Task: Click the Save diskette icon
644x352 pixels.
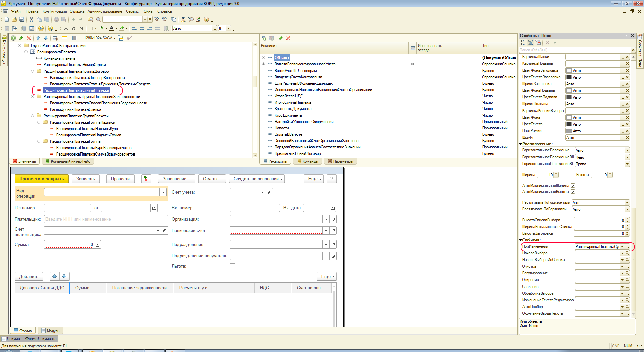Action: click(22, 19)
